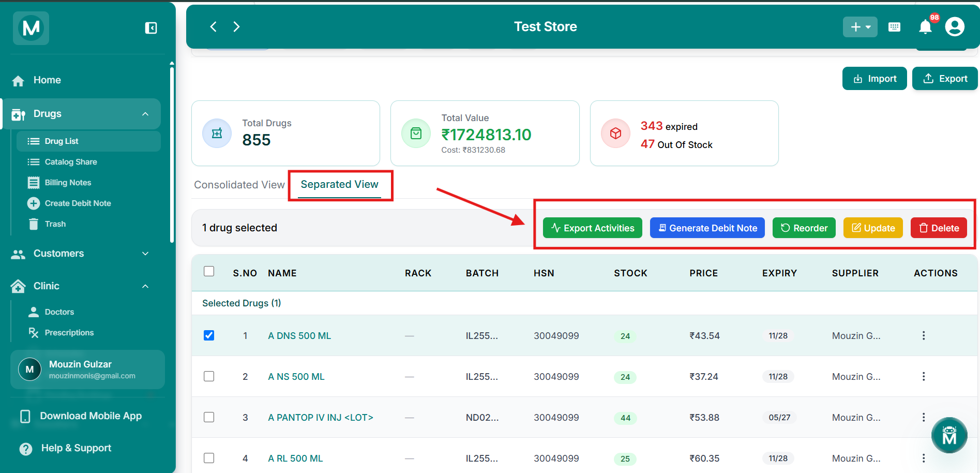Click the Total Drugs card icon
This screenshot has height=473, width=980.
coord(217,133)
